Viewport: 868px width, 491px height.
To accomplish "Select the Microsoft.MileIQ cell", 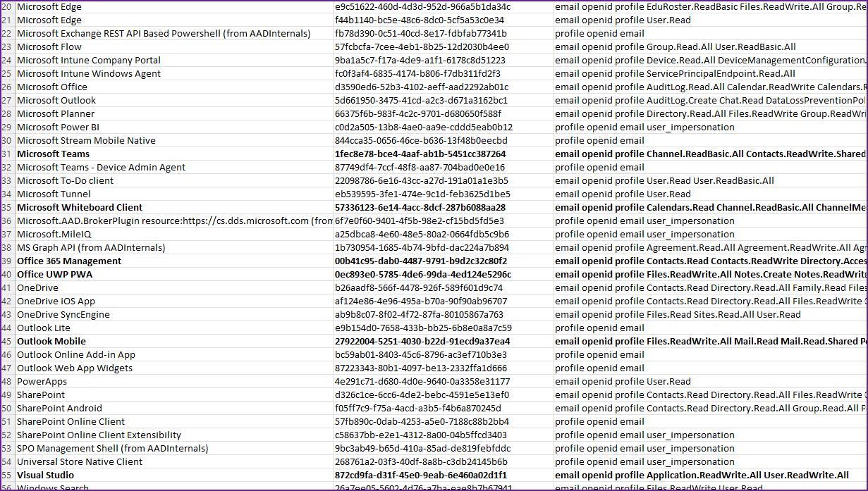I will coord(174,235).
